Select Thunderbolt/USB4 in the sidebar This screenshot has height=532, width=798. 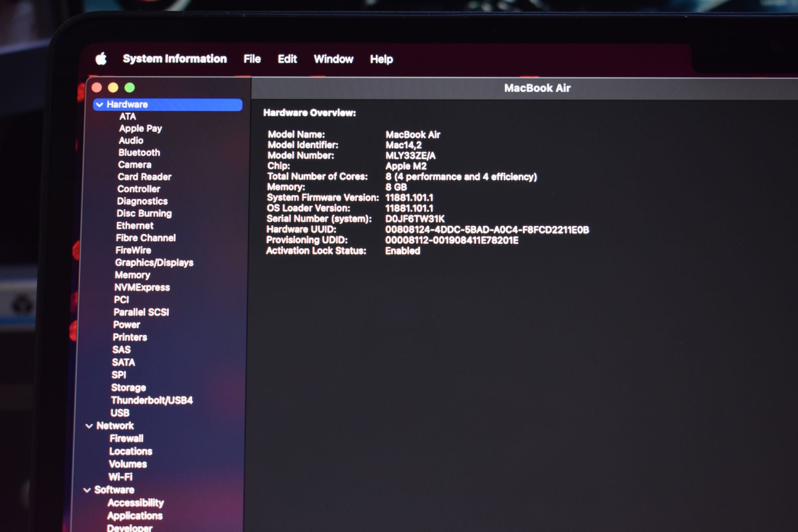pyautogui.click(x=152, y=400)
